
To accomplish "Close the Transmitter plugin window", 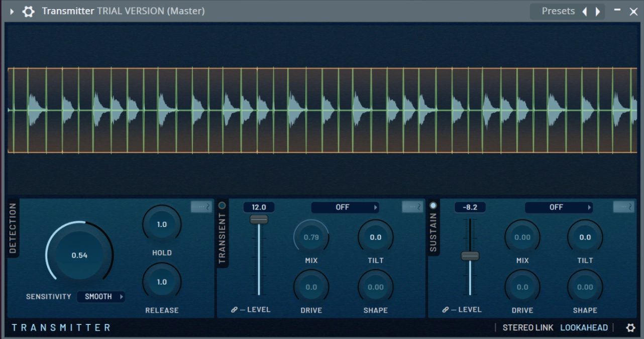I will coord(633,12).
